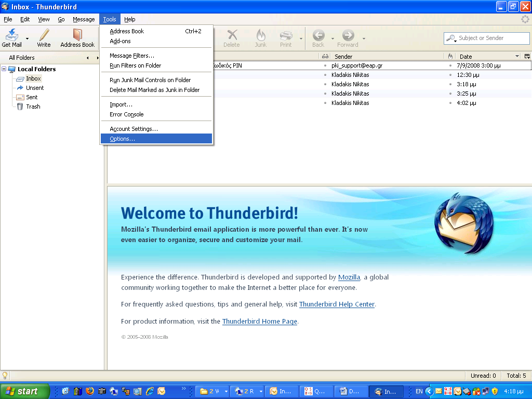Screen dimensions: 532x399
Task: Switch folder view with left arrow
Action: click(x=88, y=58)
